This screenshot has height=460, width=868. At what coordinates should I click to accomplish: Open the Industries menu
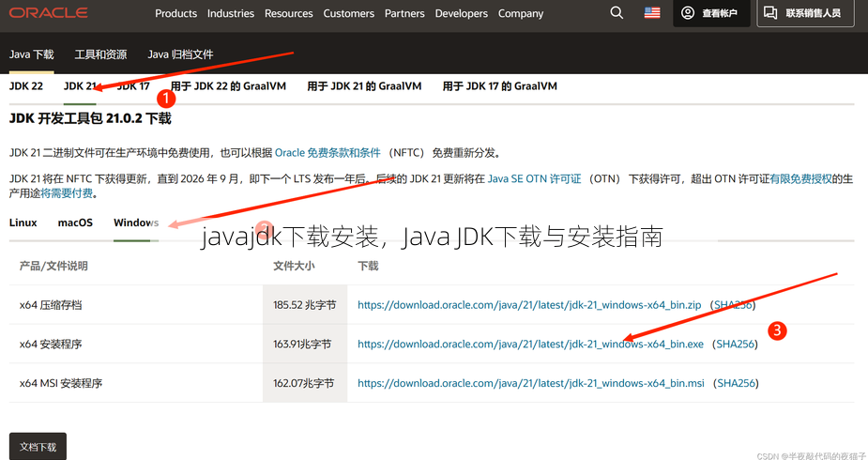pos(231,13)
